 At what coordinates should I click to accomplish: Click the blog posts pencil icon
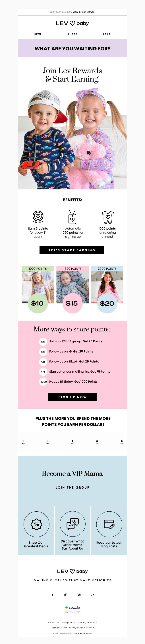click(109, 524)
